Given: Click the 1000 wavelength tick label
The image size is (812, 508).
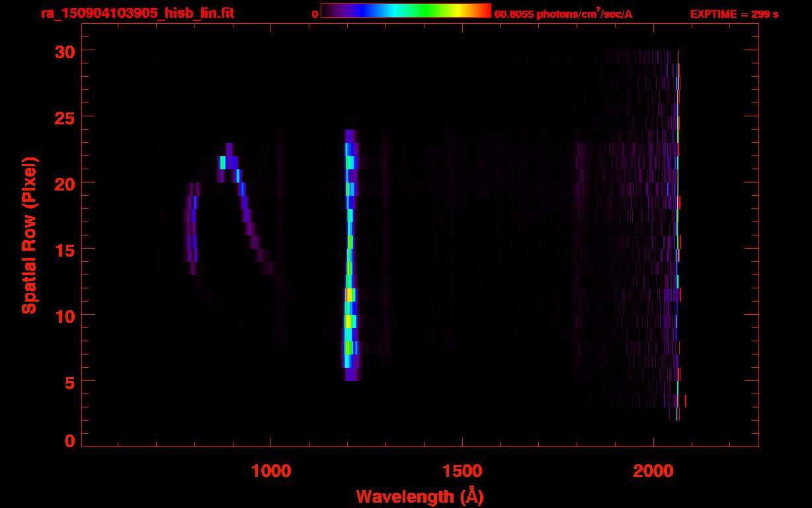Looking at the screenshot, I should coord(271,471).
